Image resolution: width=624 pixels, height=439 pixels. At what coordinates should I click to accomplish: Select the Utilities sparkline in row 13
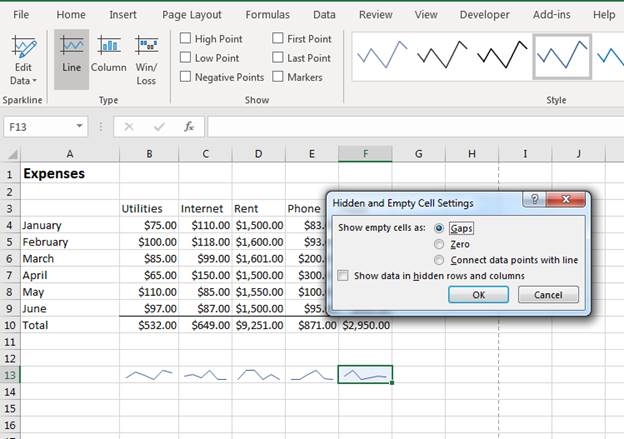pyautogui.click(x=149, y=375)
